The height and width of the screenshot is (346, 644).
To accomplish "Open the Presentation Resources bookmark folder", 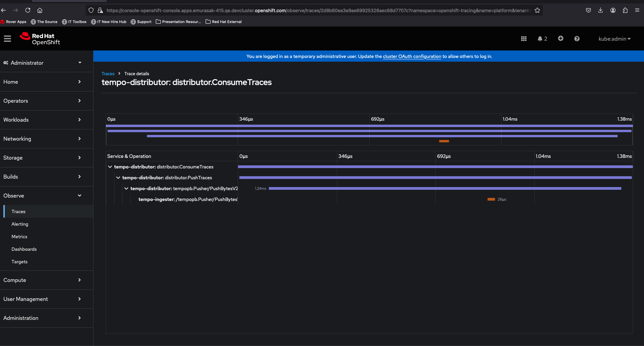I will 178,22.
